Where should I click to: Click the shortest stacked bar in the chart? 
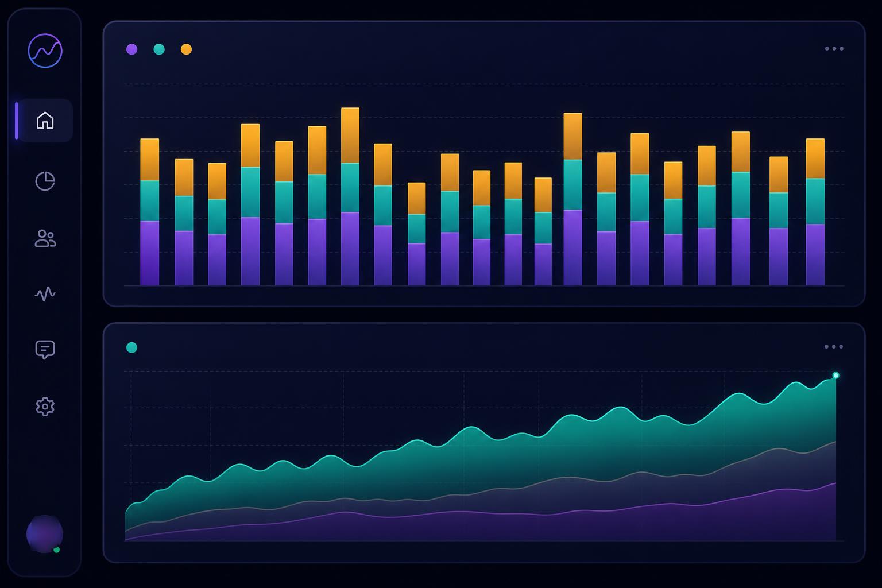click(417, 234)
